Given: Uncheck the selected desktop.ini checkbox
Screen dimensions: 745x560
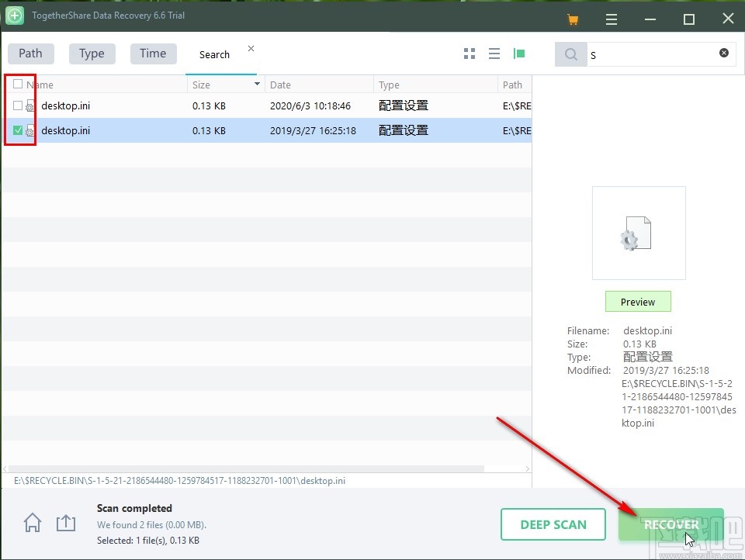Looking at the screenshot, I should click(x=18, y=130).
